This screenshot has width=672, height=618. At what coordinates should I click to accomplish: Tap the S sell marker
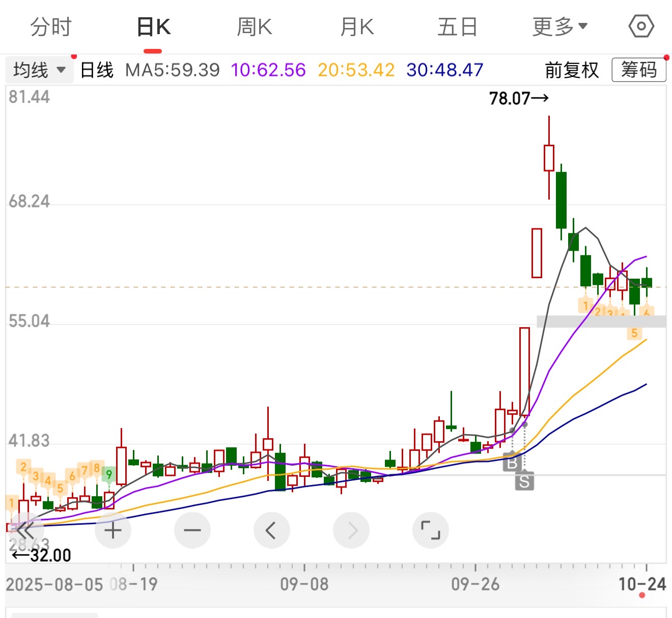524,481
